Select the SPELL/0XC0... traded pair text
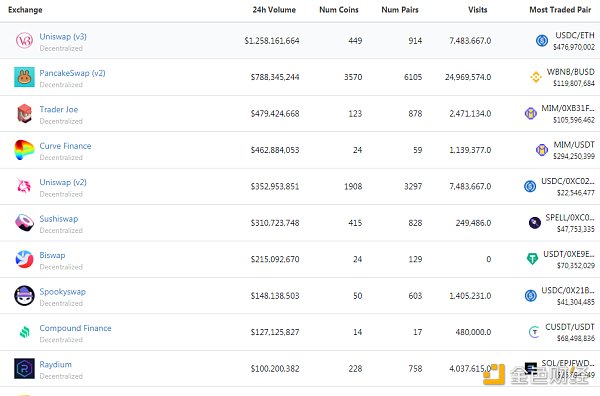This screenshot has height=396, width=600. pos(570,217)
